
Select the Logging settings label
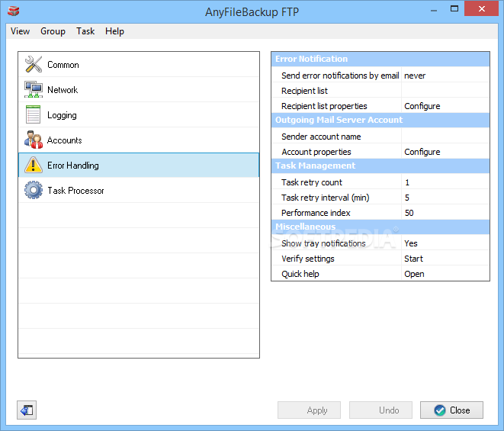click(62, 115)
